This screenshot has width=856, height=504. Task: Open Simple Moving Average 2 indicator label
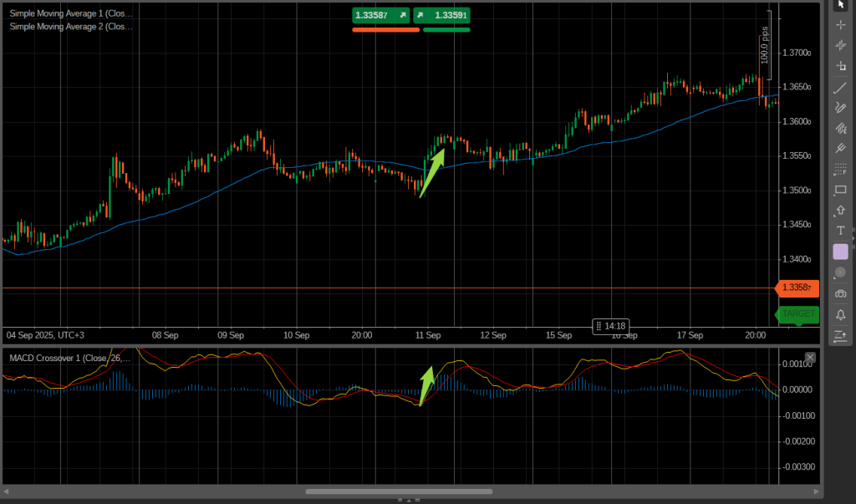click(71, 27)
